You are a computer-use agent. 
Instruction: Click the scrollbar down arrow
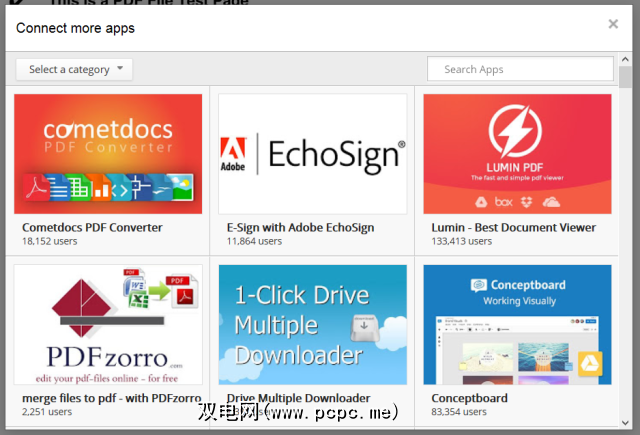[x=625, y=422]
